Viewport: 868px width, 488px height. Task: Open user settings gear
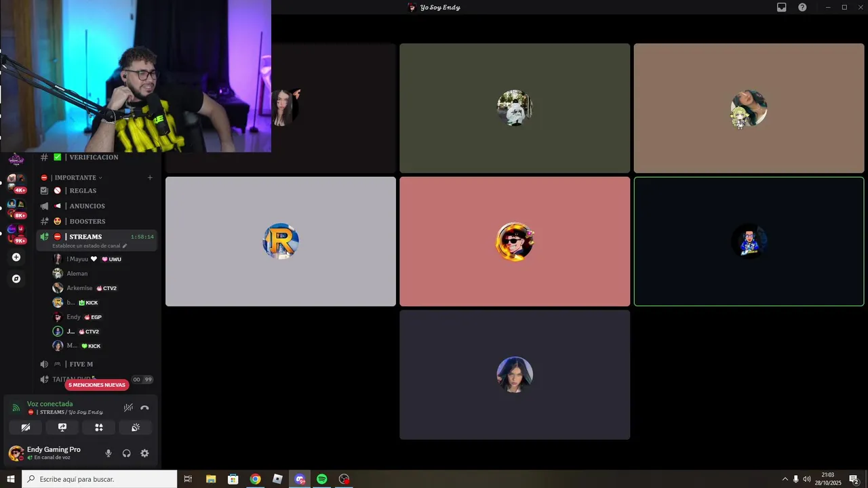[144, 453]
